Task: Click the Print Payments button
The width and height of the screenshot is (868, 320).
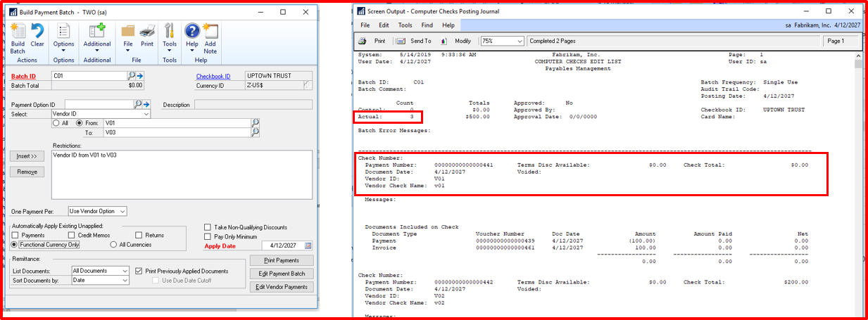Action: tap(281, 261)
